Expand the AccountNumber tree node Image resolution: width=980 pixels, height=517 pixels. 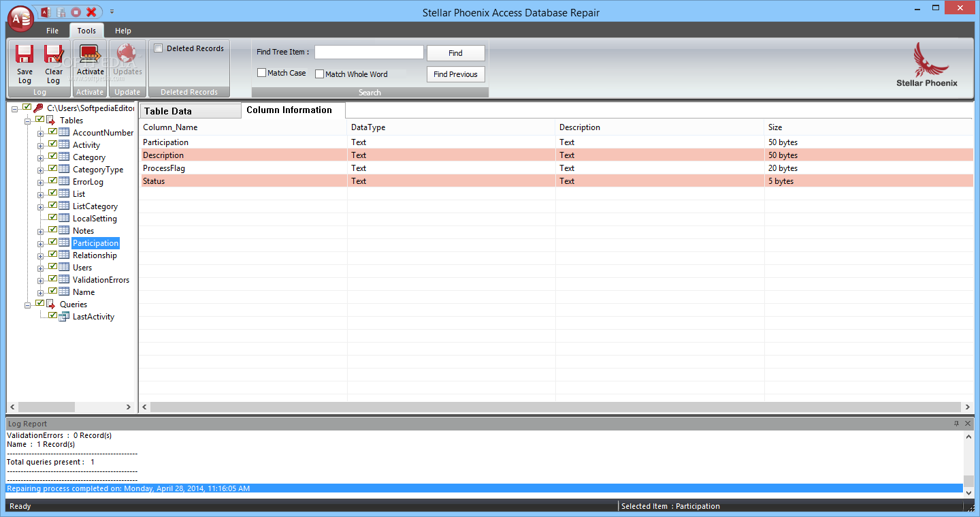point(41,134)
